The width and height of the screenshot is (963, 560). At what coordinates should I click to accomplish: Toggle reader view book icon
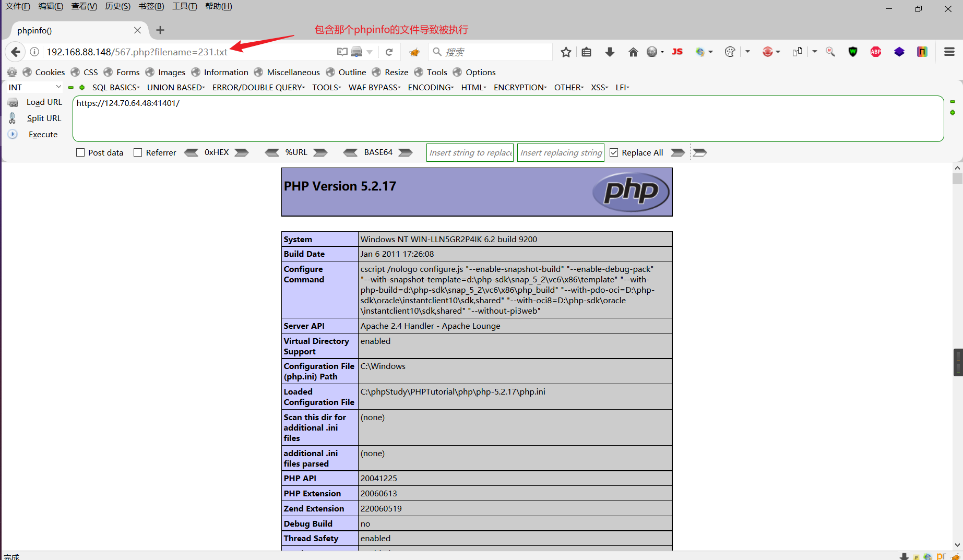click(x=342, y=52)
